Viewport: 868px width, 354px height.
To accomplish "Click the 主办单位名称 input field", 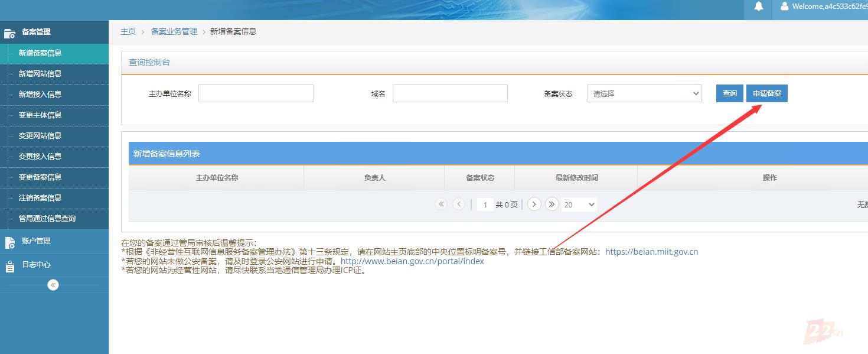I will coord(255,93).
